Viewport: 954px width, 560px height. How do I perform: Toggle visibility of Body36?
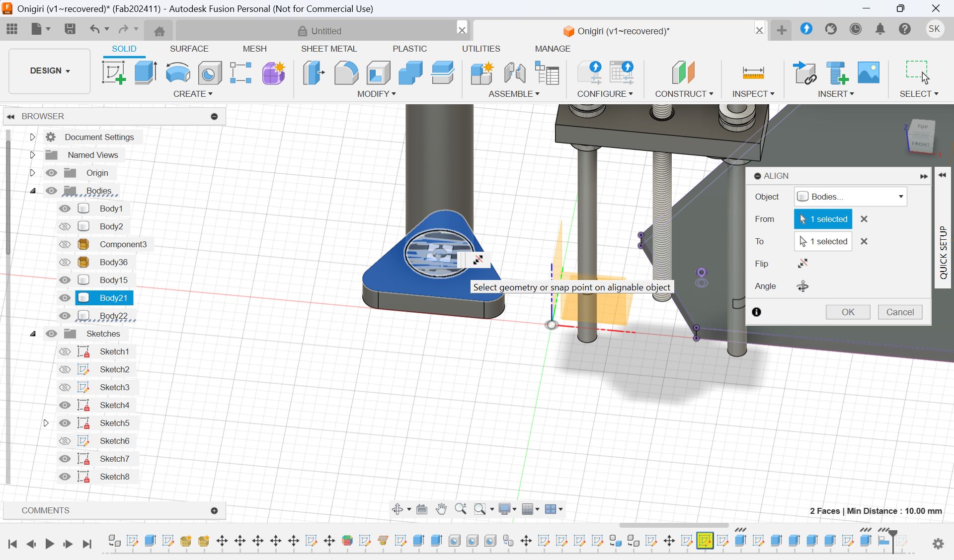(x=65, y=262)
